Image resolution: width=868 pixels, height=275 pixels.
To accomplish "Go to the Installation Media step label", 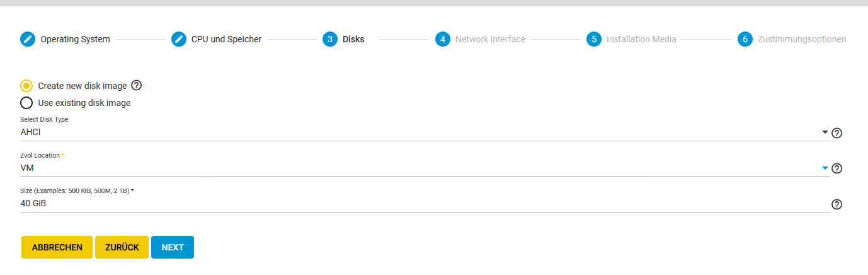I will (x=641, y=39).
